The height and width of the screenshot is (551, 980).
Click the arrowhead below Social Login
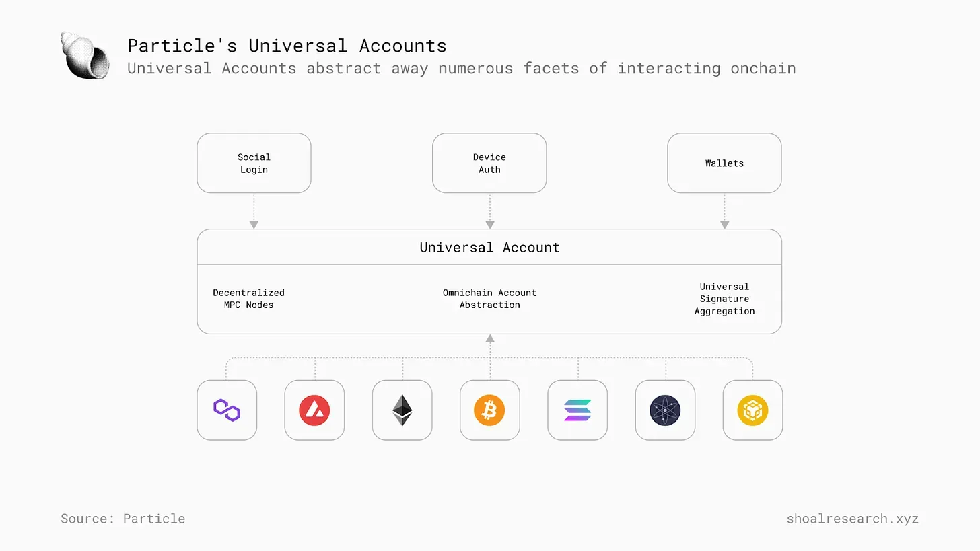click(x=254, y=224)
